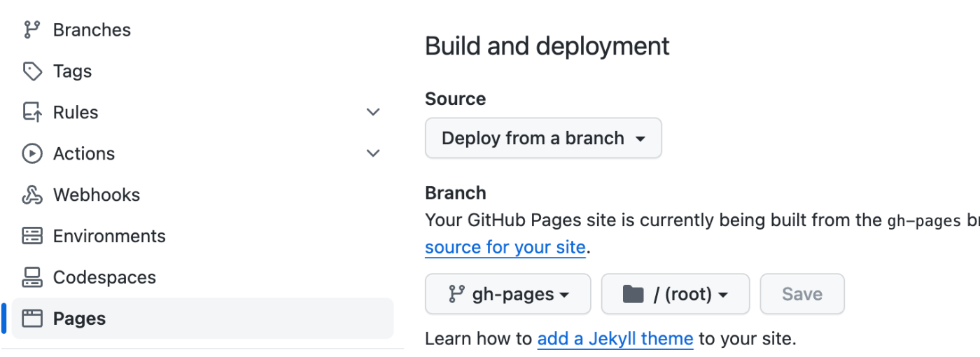
Task: Click the 'Build and deployment' heading
Action: tap(547, 46)
